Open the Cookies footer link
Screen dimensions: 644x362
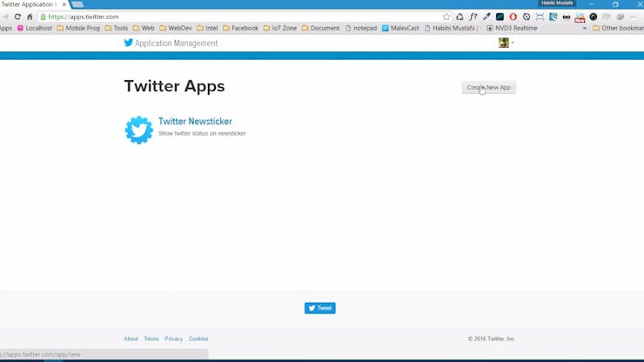point(198,339)
